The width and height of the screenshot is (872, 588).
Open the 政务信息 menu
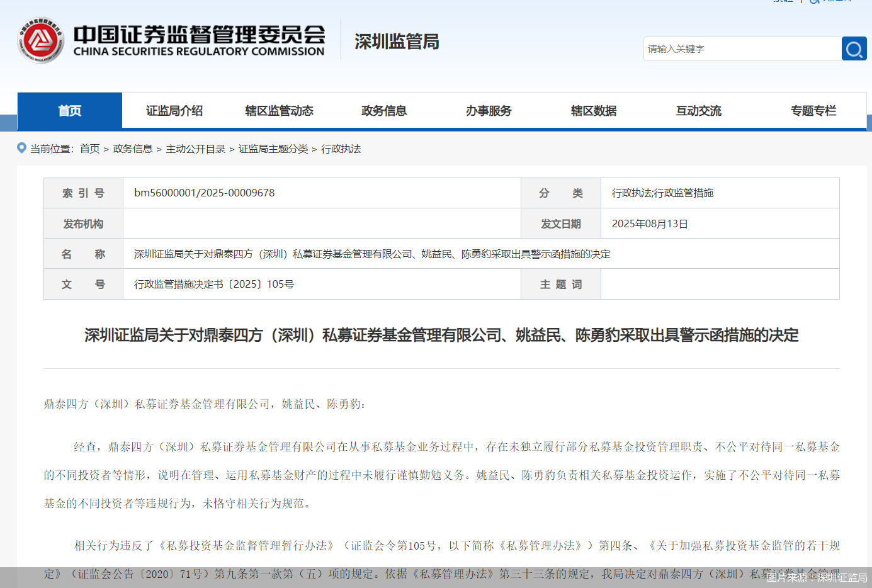pos(384,110)
